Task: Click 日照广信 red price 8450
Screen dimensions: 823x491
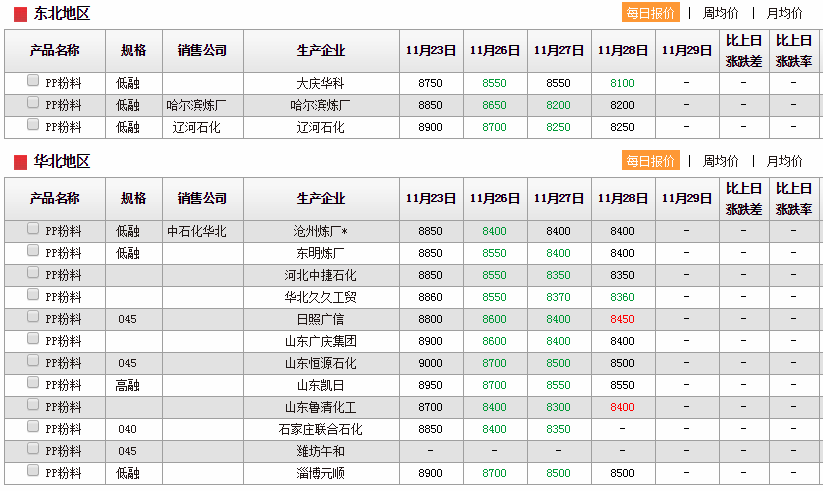Action: (622, 319)
